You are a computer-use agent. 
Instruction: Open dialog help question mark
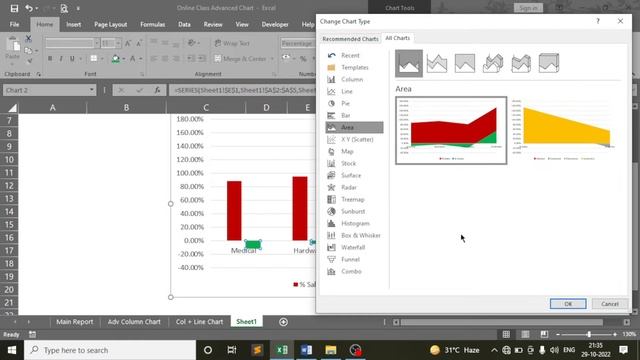[598, 21]
